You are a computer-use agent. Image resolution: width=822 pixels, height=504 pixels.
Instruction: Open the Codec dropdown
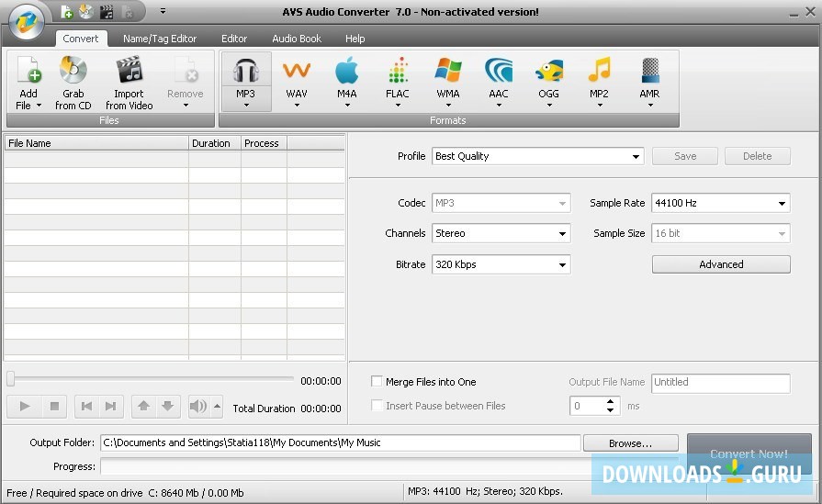501,203
